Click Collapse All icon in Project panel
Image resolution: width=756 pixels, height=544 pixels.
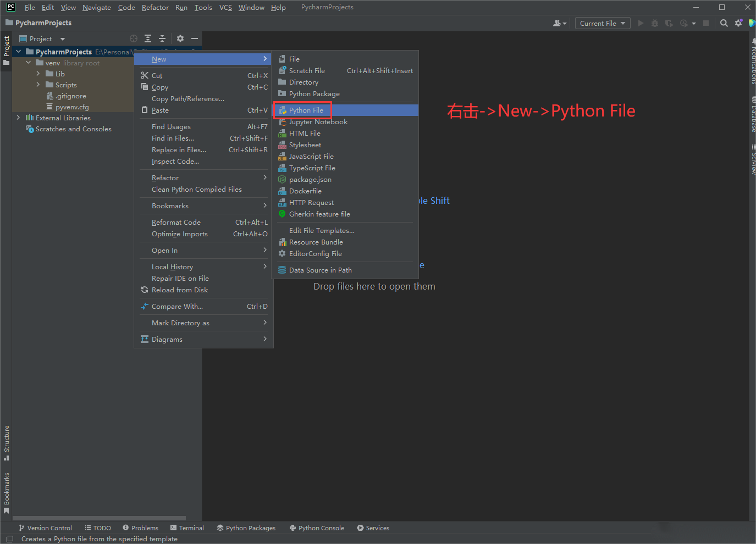[x=162, y=38]
